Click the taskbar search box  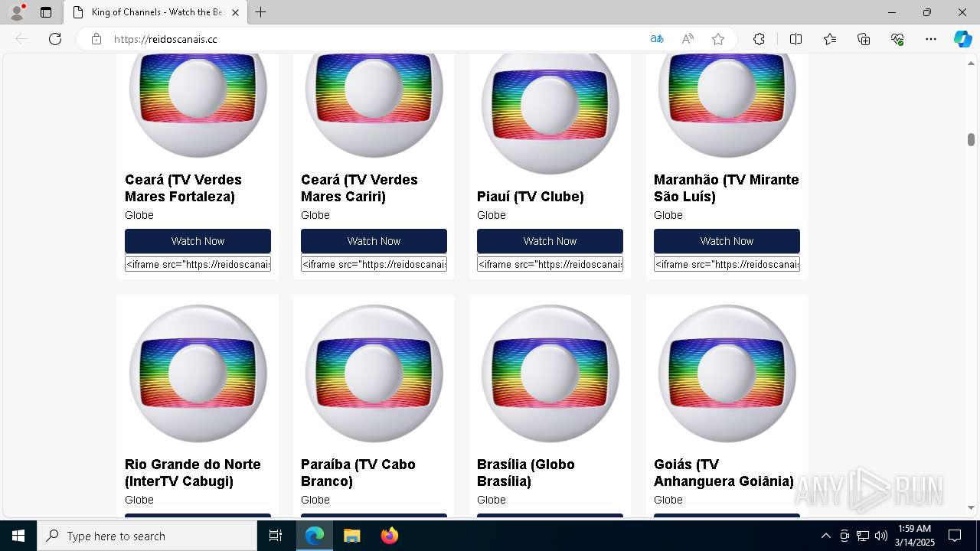click(147, 536)
